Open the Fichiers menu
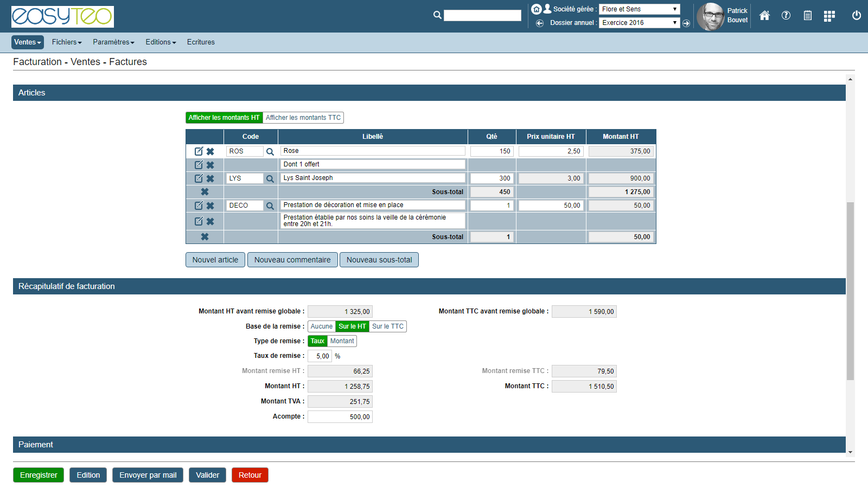The height and width of the screenshot is (488, 868). pyautogui.click(x=67, y=42)
